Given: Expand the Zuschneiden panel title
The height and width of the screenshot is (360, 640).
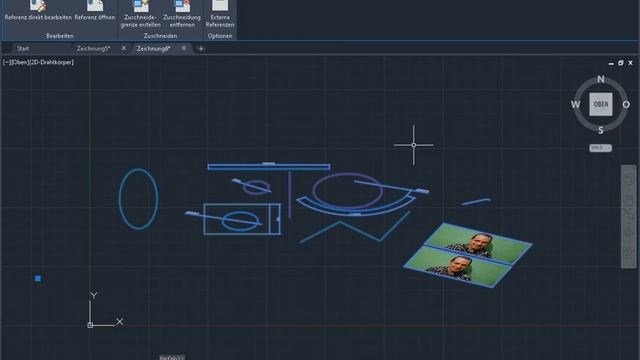Looking at the screenshot, I should tap(160, 36).
